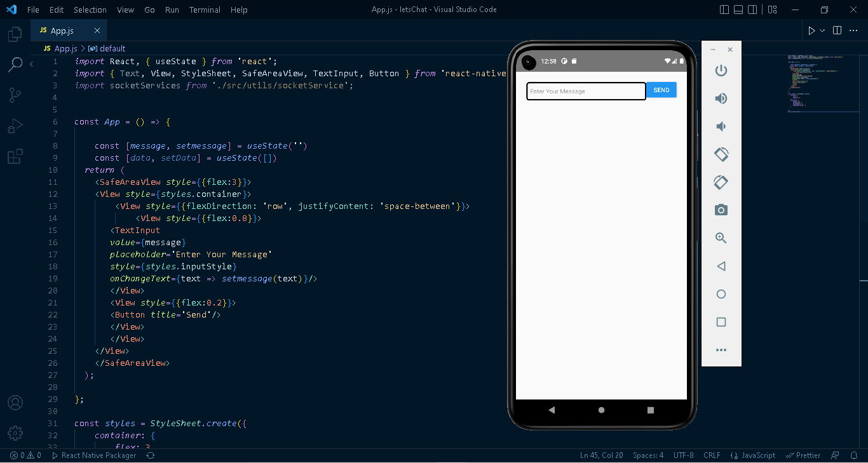Image resolution: width=868 pixels, height=463 pixels.
Task: Click the emulator toolbar Back triangle
Action: click(x=721, y=266)
